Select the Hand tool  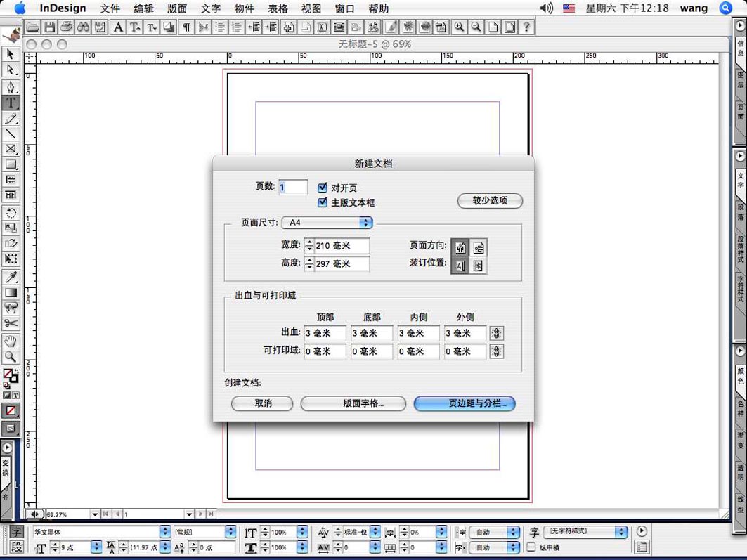click(x=11, y=341)
